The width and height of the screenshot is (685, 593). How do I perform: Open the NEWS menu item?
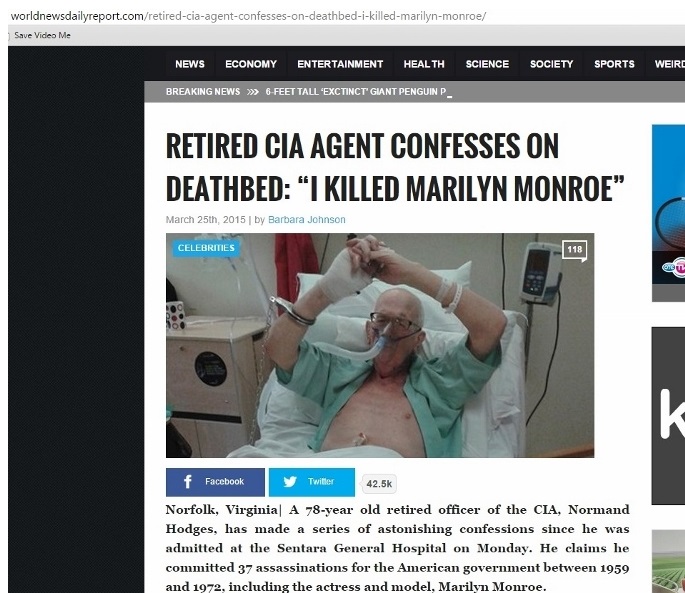coord(190,64)
